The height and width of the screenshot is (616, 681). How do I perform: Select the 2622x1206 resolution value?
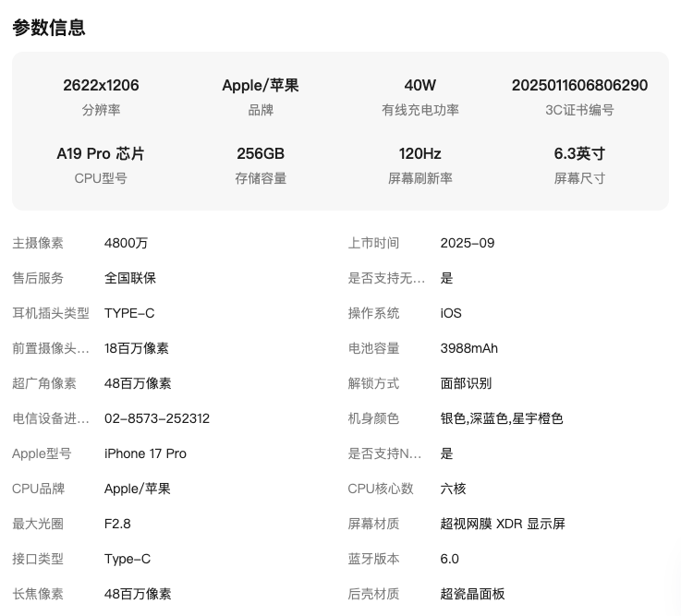coord(101,85)
